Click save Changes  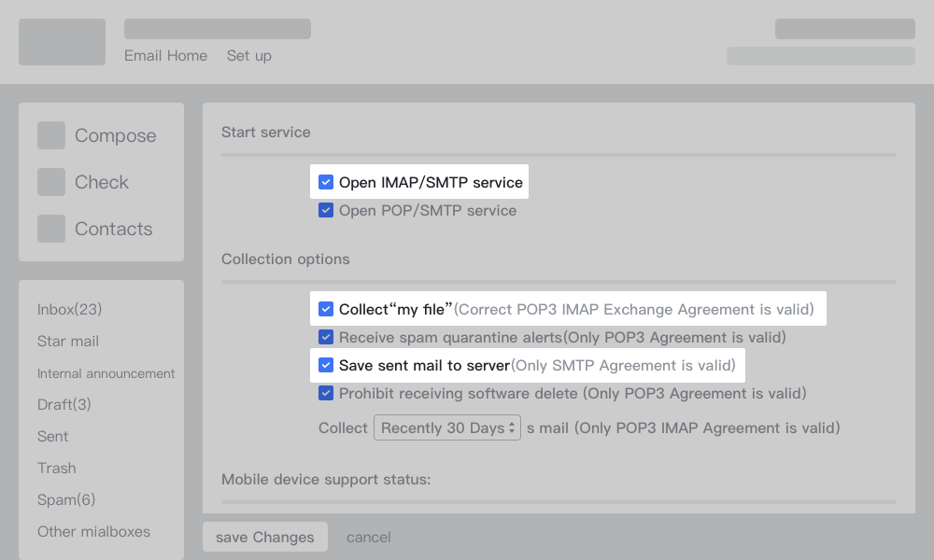click(x=264, y=537)
